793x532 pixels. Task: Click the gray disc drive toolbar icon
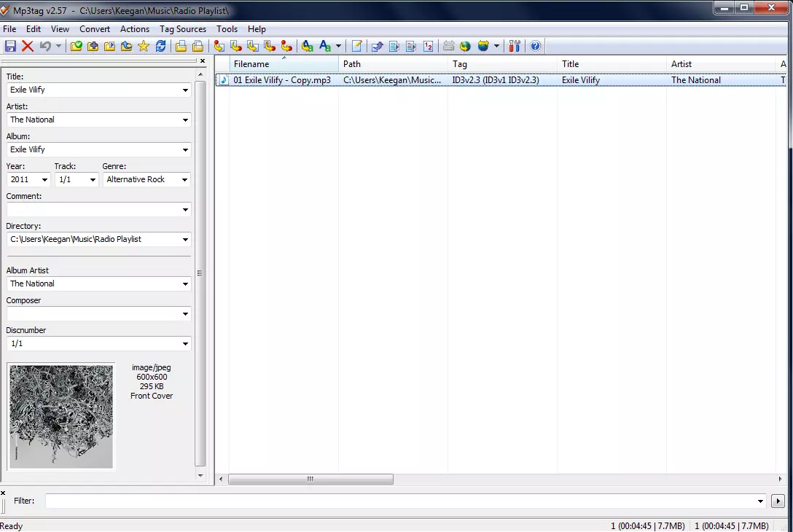coord(448,46)
